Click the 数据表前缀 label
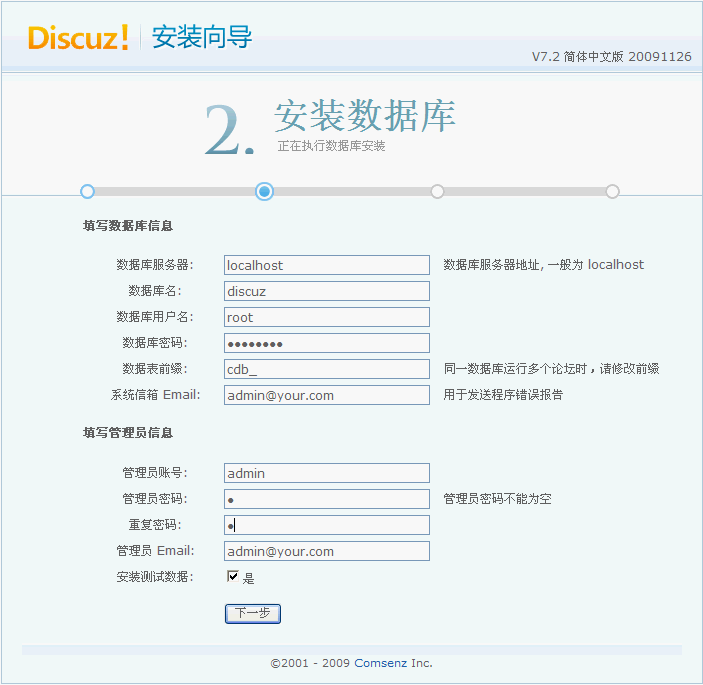Screen dimensions: 703x685 pyautogui.click(x=155, y=369)
